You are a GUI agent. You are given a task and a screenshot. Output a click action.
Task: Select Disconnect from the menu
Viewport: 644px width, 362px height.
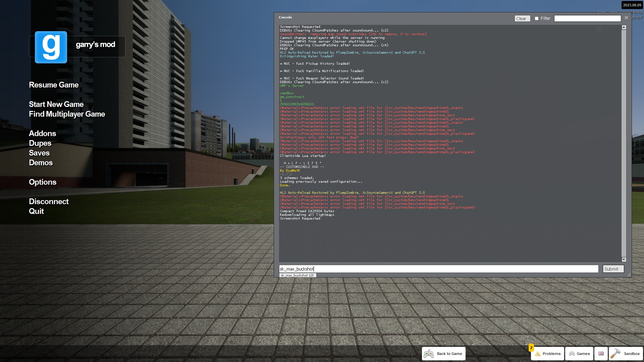pos(49,201)
